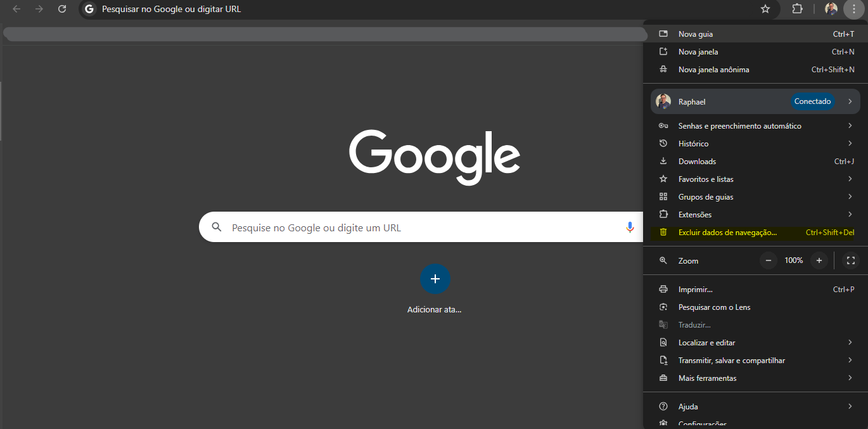Click the three-dot Chrome menu button
868x429 pixels.
853,9
